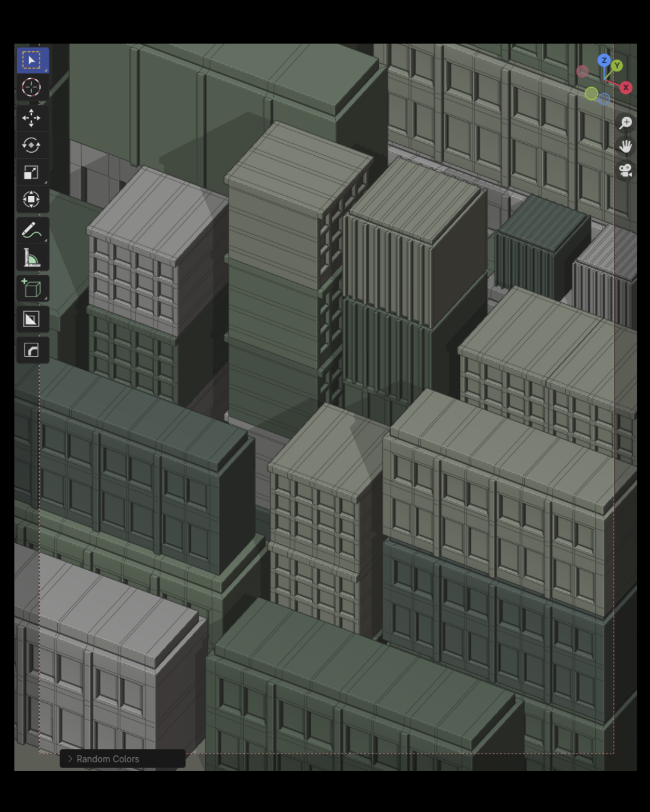This screenshot has height=812, width=650.
Task: Select the Annotate pencil tool
Action: pos(31,230)
